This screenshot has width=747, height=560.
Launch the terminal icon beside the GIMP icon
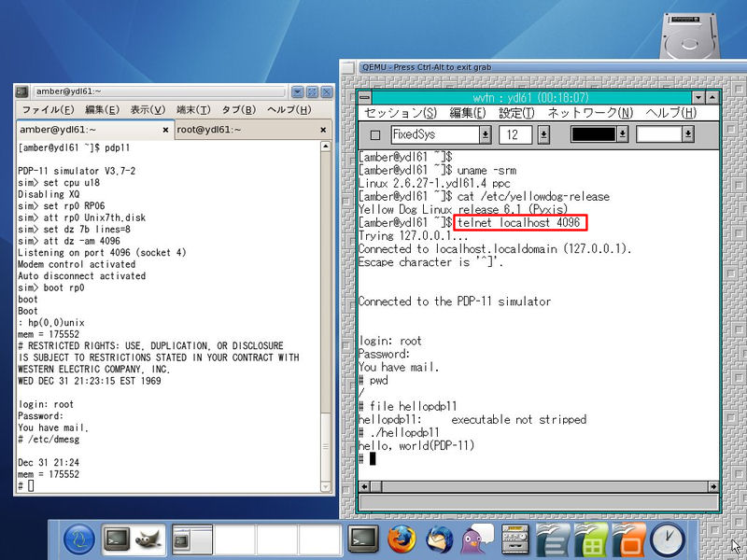coord(116,539)
